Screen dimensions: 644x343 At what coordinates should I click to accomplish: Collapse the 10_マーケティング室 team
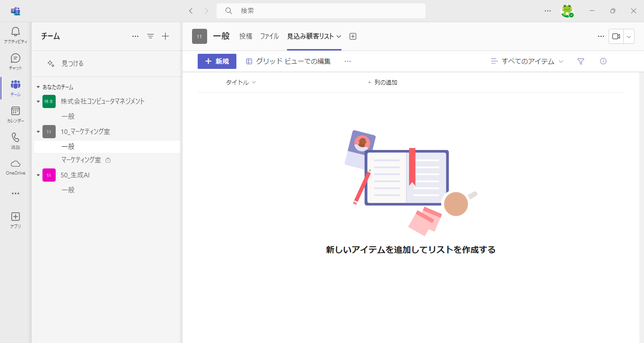coord(38,132)
